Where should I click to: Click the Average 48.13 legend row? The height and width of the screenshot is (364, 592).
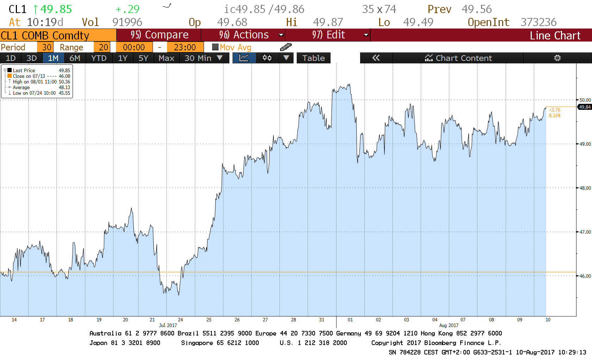point(42,87)
